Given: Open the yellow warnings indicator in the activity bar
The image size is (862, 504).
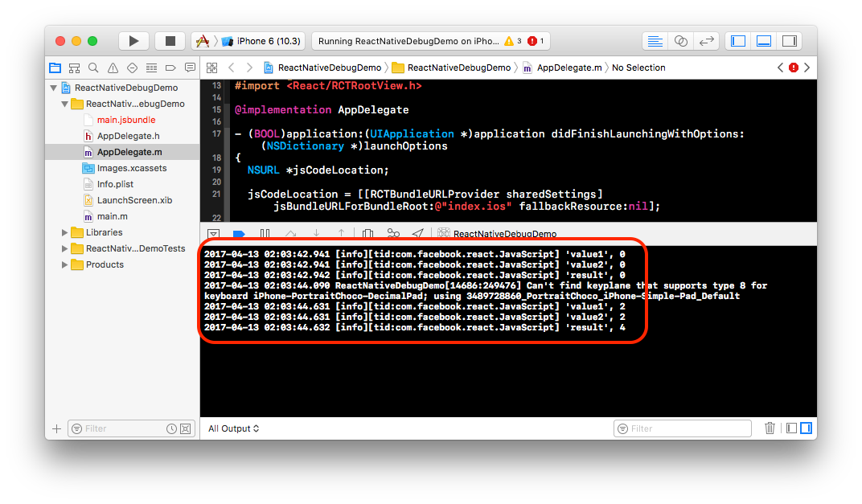Looking at the screenshot, I should pos(512,41).
